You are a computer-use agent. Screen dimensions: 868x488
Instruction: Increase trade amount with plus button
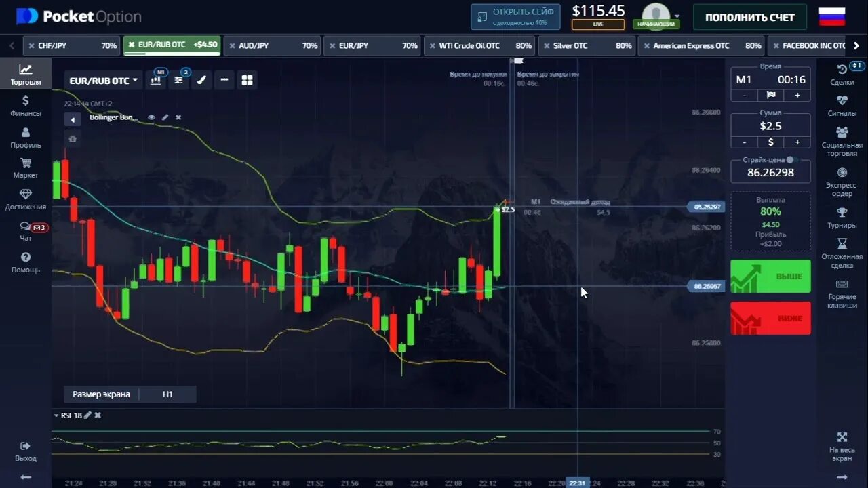point(797,142)
